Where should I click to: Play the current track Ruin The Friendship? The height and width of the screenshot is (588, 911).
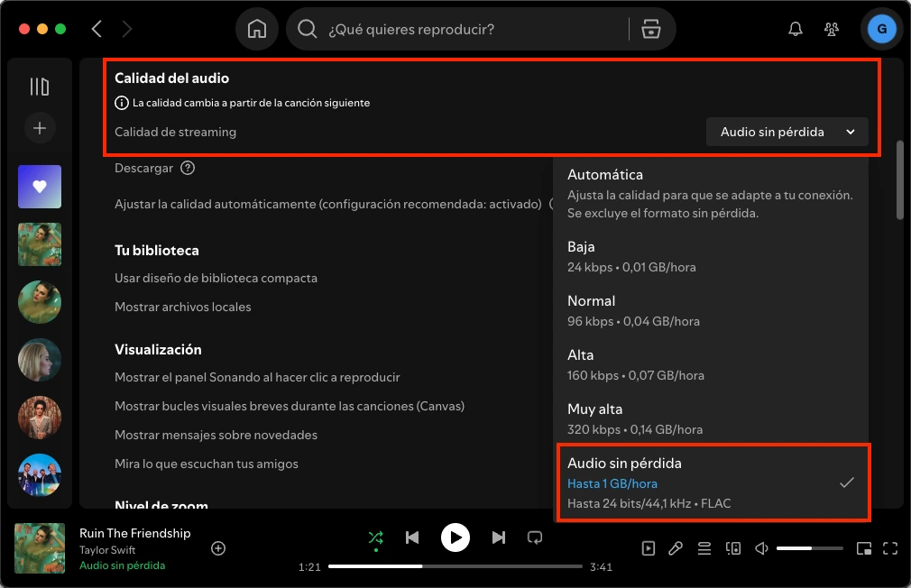click(x=455, y=537)
